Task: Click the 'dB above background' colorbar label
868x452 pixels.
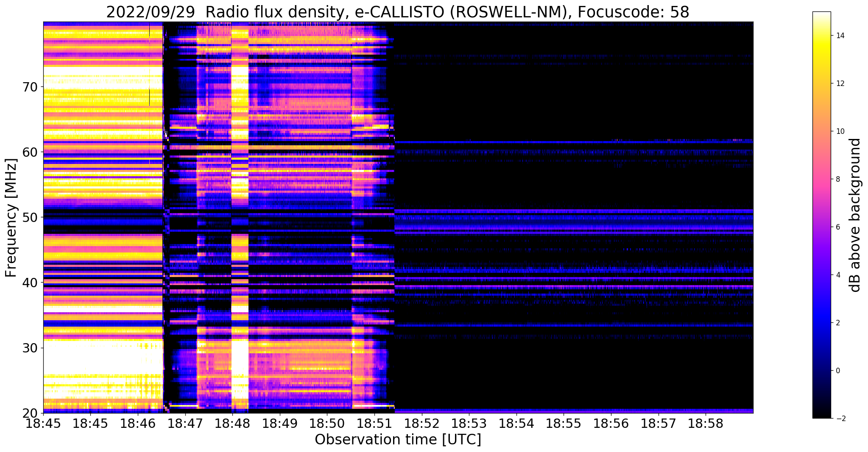Action: (x=855, y=215)
